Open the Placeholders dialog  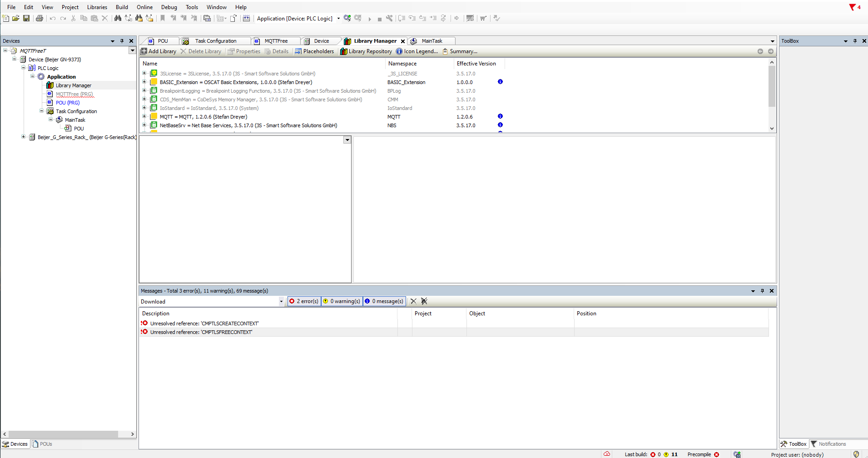point(314,51)
